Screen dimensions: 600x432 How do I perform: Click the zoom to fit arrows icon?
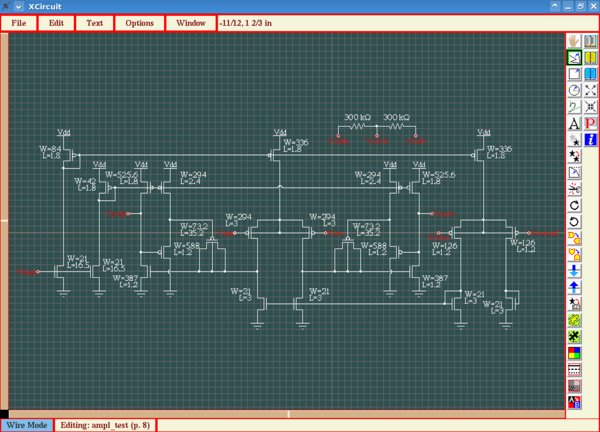point(591,91)
